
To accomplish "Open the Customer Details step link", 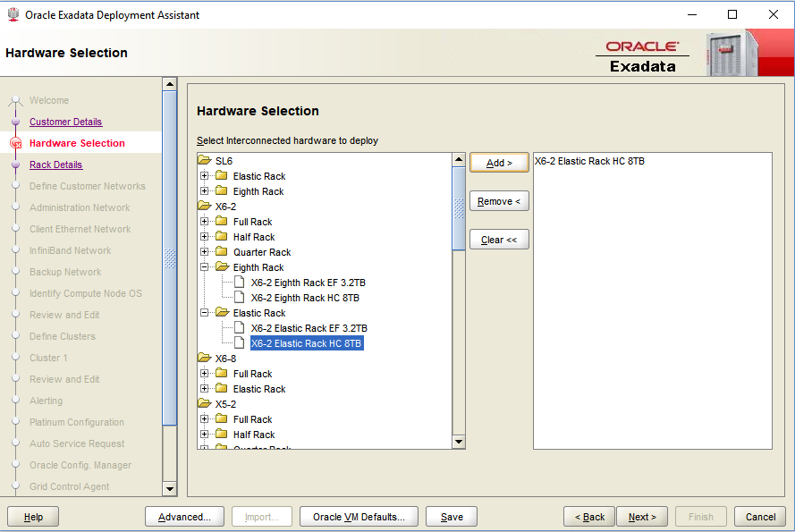I will coord(65,122).
